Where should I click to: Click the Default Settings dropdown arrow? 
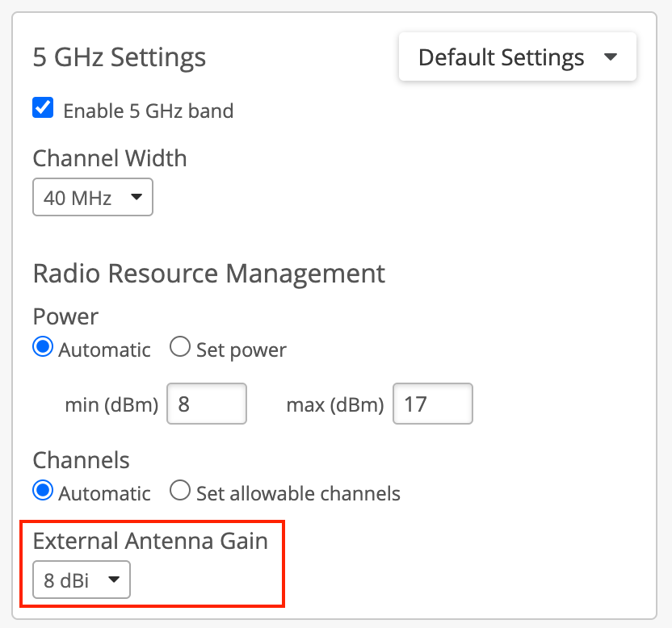611,57
